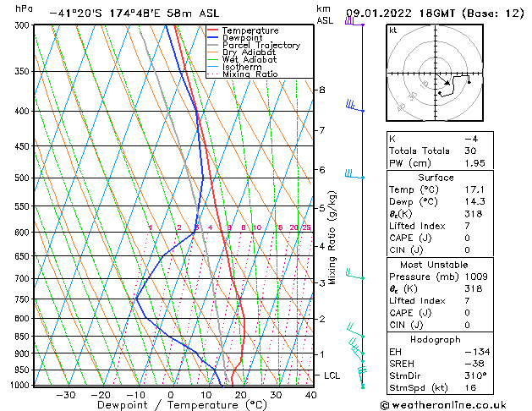Click the 'Hodograph' section header

(x=436, y=339)
